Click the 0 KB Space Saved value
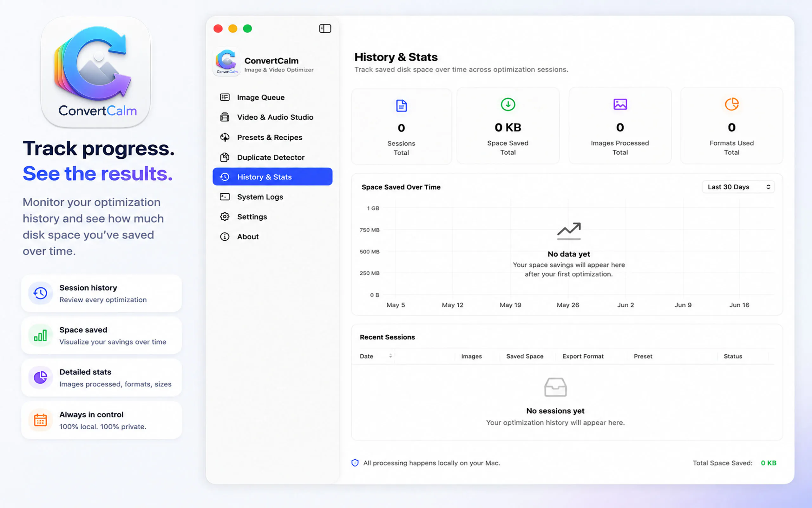The image size is (812, 508). [508, 127]
